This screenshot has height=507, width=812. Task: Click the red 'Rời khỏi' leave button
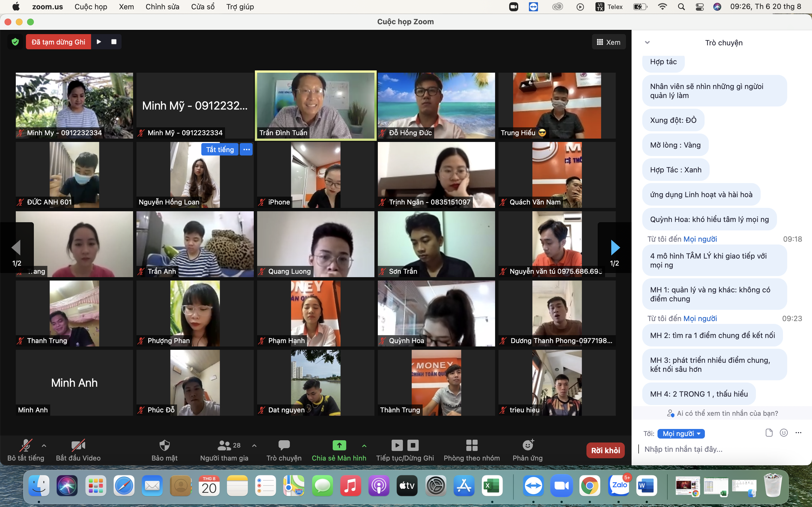click(x=605, y=450)
